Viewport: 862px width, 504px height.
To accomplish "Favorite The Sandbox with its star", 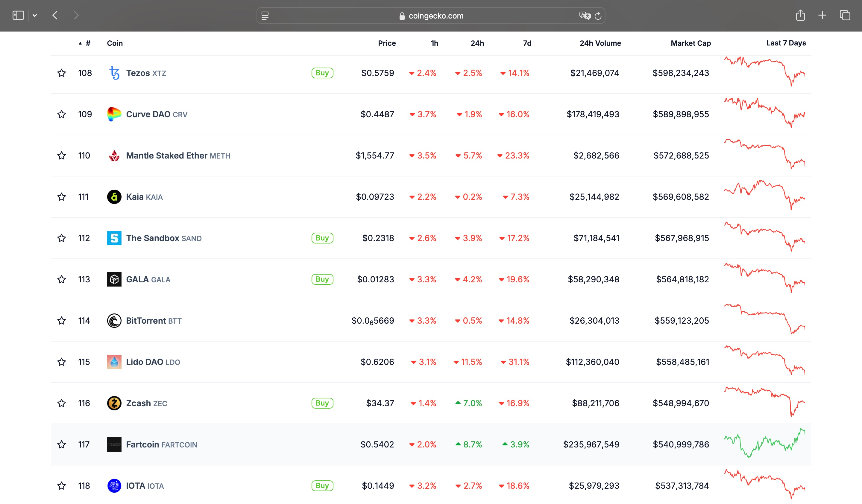I will tap(62, 238).
